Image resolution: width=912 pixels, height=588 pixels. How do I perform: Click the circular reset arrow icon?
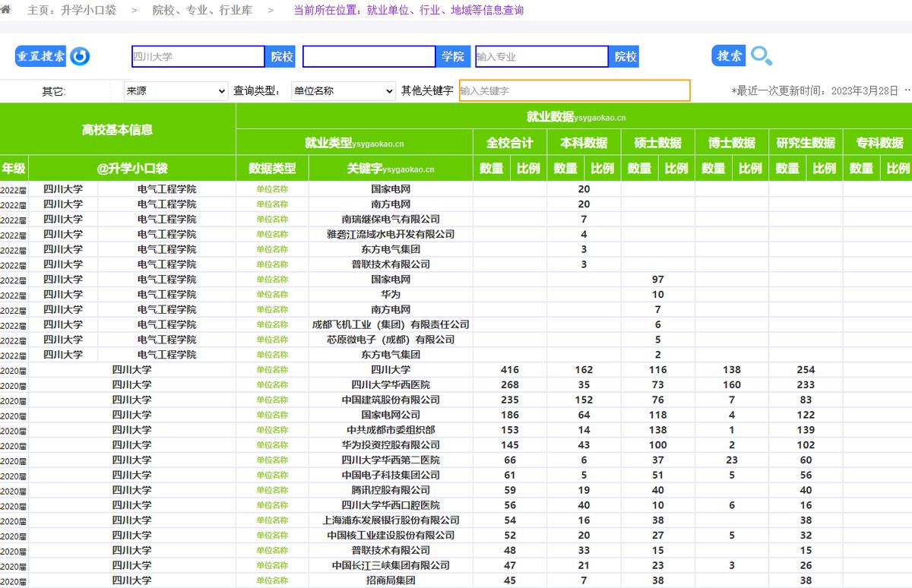80,56
